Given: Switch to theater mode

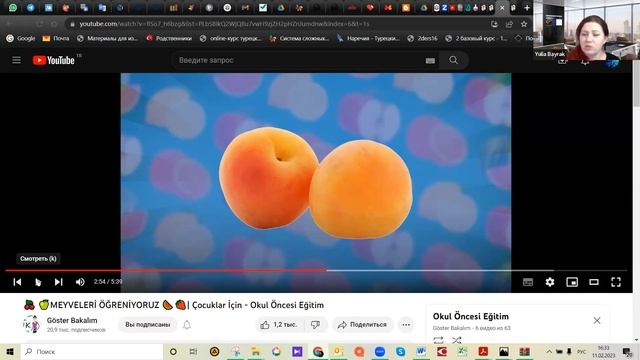Looking at the screenshot, I should point(594,282).
